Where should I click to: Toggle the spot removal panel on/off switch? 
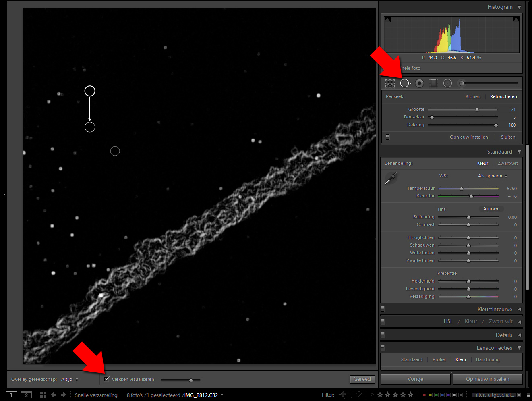pos(387,137)
